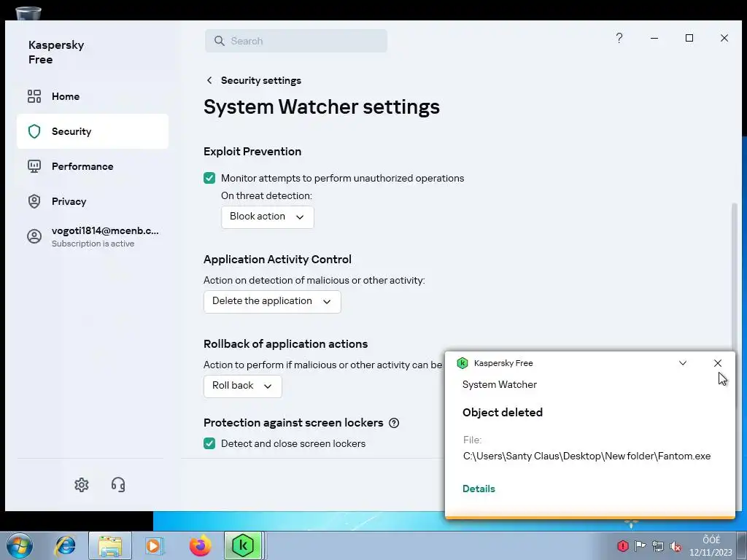The height and width of the screenshot is (560, 747).
Task: Close the Object deleted notification
Action: pos(718,363)
